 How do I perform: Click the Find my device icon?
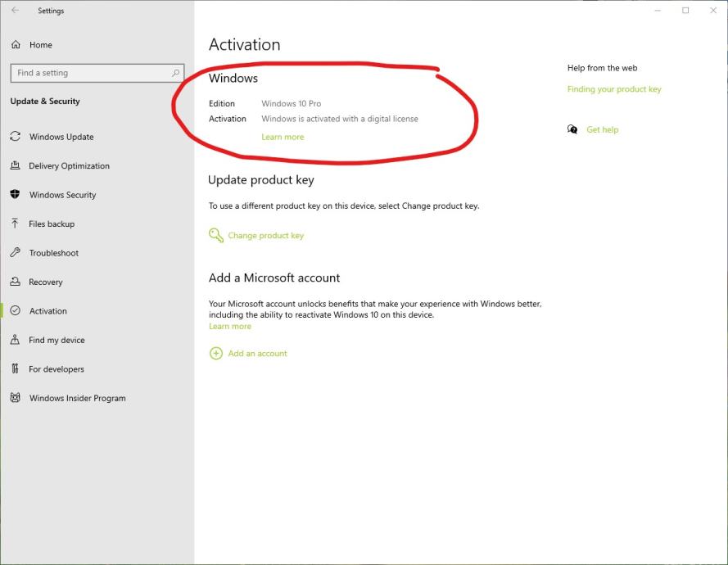[x=15, y=340]
